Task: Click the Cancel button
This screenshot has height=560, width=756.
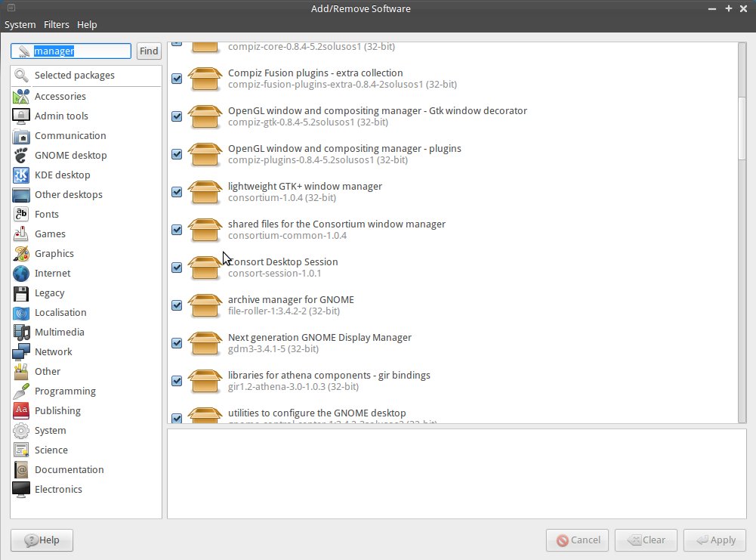Action: coord(577,540)
